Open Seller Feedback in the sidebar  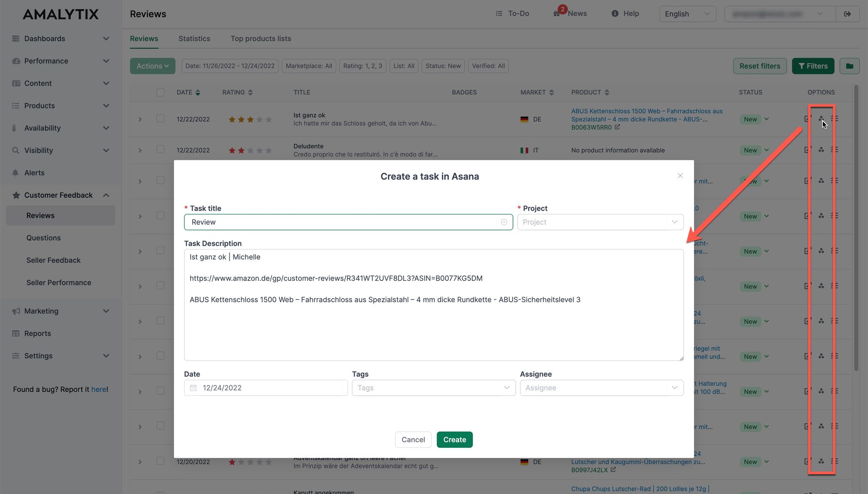[54, 260]
